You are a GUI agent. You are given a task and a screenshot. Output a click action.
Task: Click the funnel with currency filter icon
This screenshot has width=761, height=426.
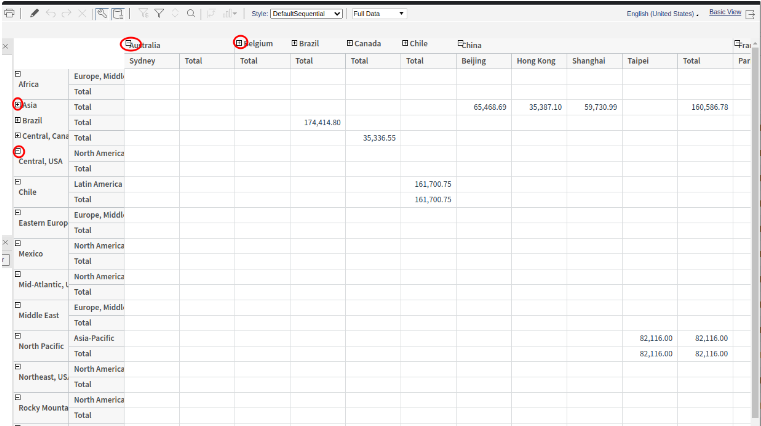tap(144, 14)
